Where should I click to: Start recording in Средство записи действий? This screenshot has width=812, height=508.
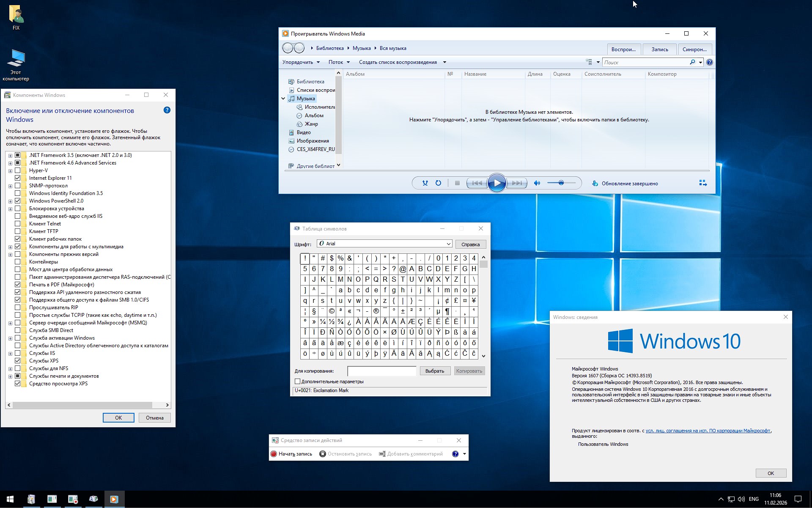point(292,453)
